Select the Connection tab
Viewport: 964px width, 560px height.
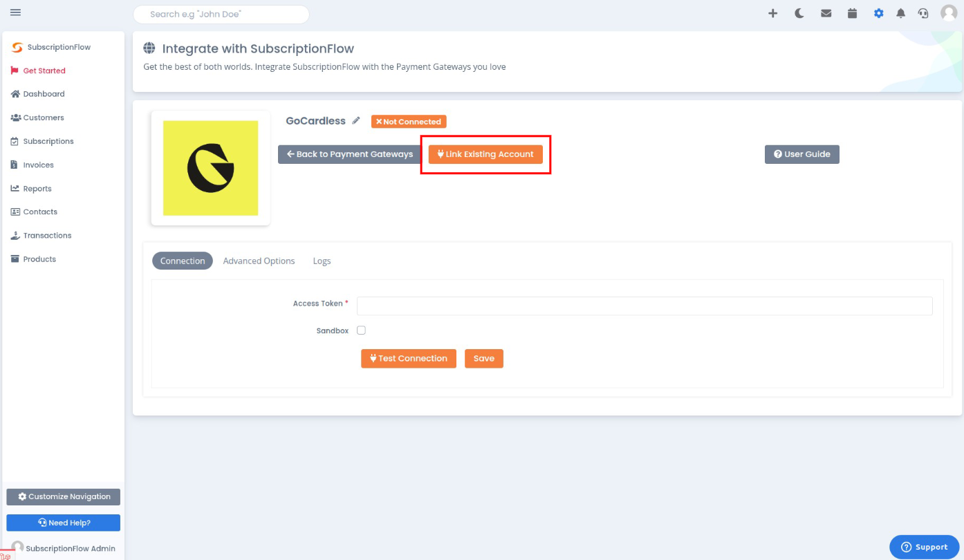tap(183, 261)
